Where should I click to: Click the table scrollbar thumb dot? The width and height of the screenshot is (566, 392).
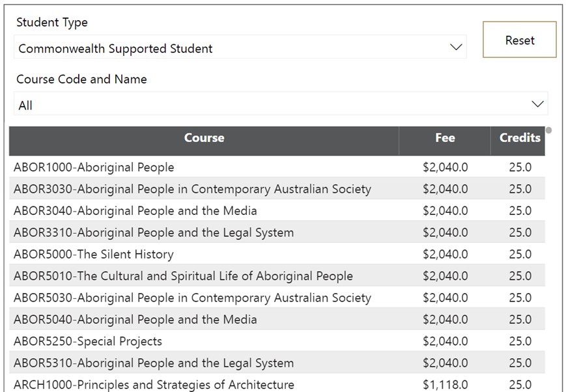pyautogui.click(x=548, y=130)
